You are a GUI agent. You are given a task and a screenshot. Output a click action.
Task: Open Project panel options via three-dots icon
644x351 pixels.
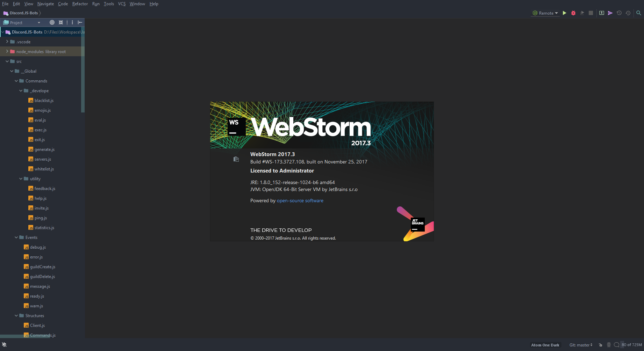pyautogui.click(x=72, y=22)
